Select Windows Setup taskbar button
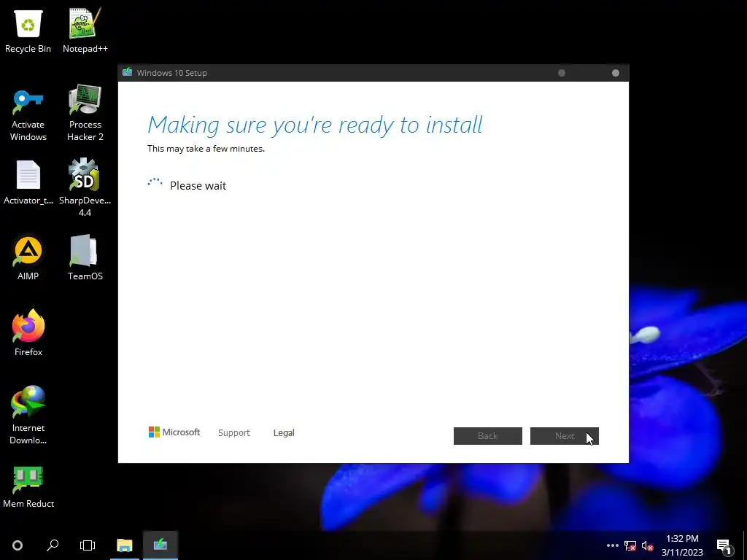The height and width of the screenshot is (560, 747). coord(160,545)
